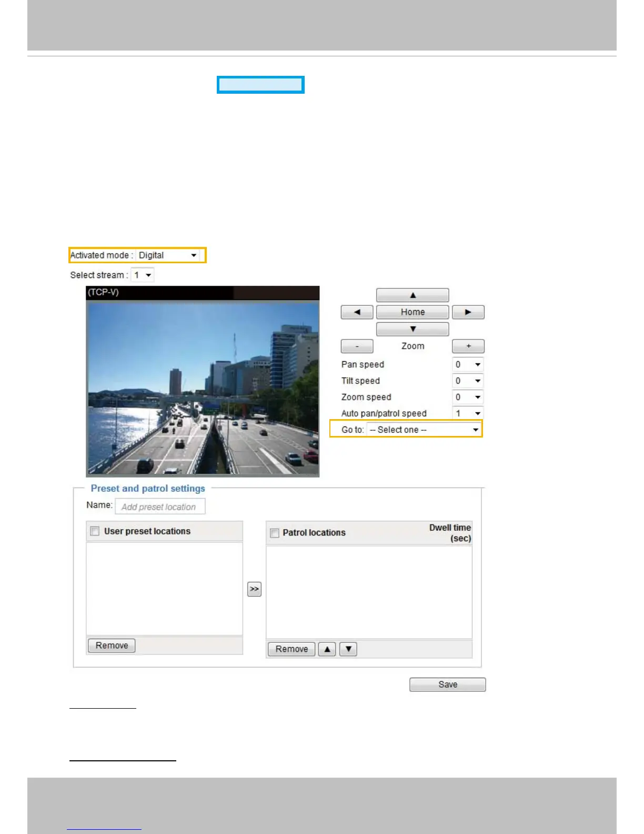The height and width of the screenshot is (834, 644).
Task: Toggle the Patrol locations checkbox
Action: 274,533
